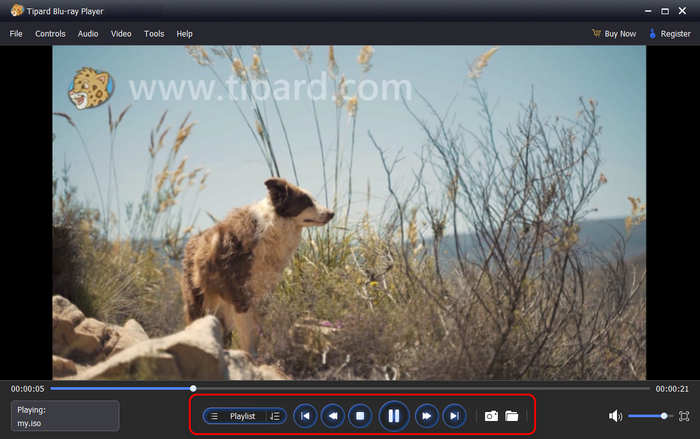This screenshot has height=439, width=700.
Task: Mute audio with speaker icon
Action: point(615,416)
